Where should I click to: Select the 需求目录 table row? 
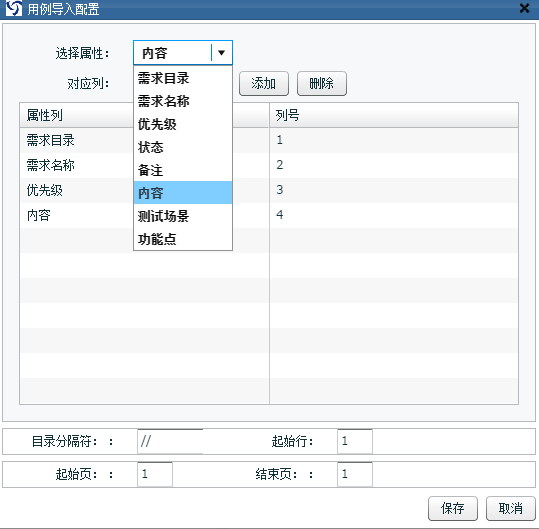[269, 140]
